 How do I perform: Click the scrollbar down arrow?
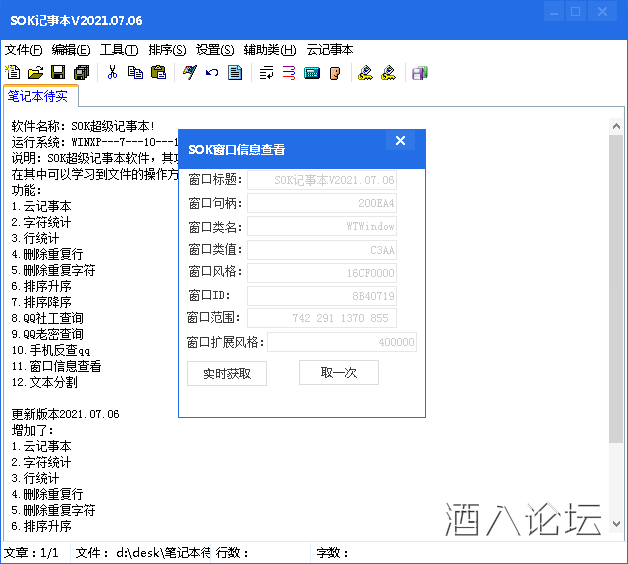point(616,524)
